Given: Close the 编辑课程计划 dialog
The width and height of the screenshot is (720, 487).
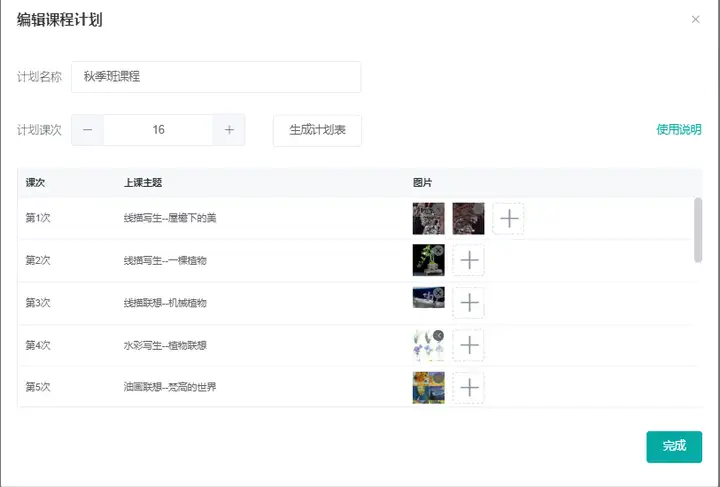Looking at the screenshot, I should (x=695, y=19).
